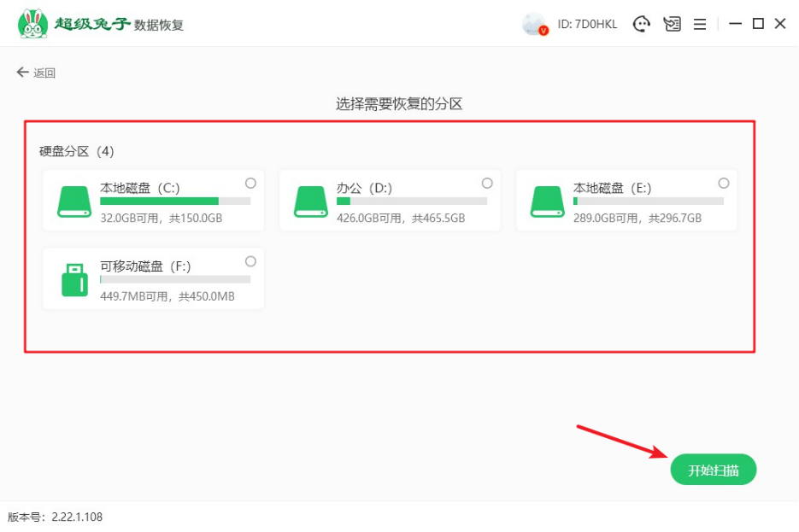
Task: Maximize the application window
Action: click(758, 24)
